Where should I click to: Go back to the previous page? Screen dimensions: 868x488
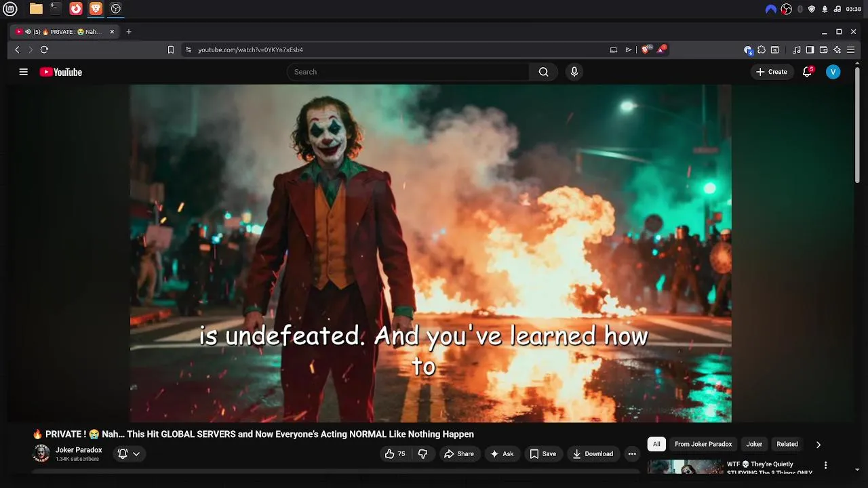pyautogui.click(x=18, y=49)
